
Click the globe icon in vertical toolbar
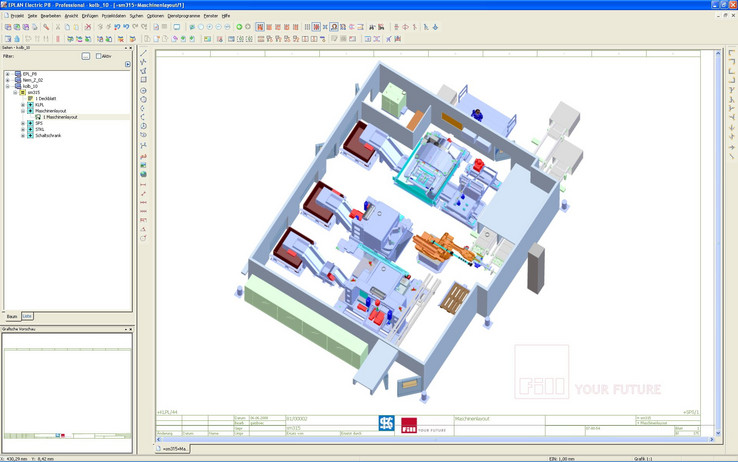[144, 175]
